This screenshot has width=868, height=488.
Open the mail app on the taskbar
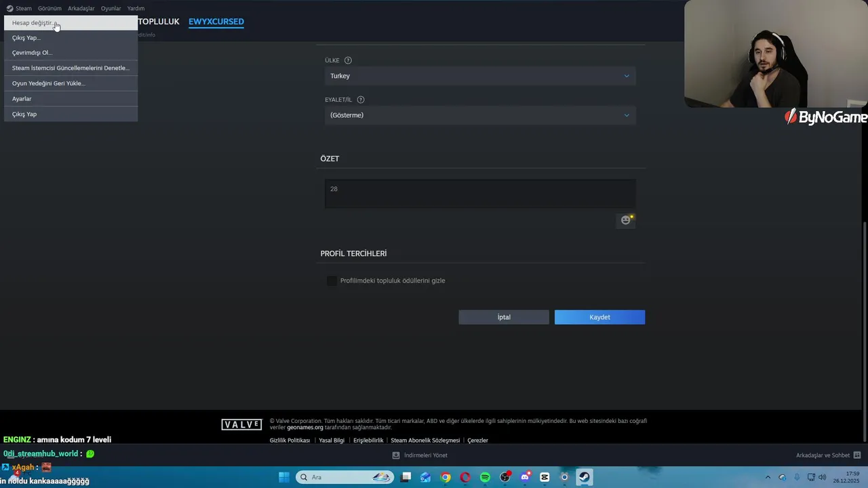pos(425,477)
